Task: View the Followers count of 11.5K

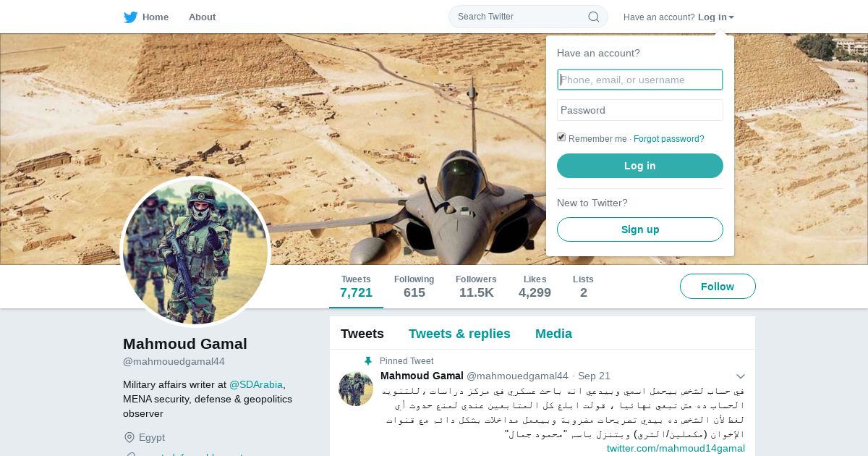Action: pos(476,287)
